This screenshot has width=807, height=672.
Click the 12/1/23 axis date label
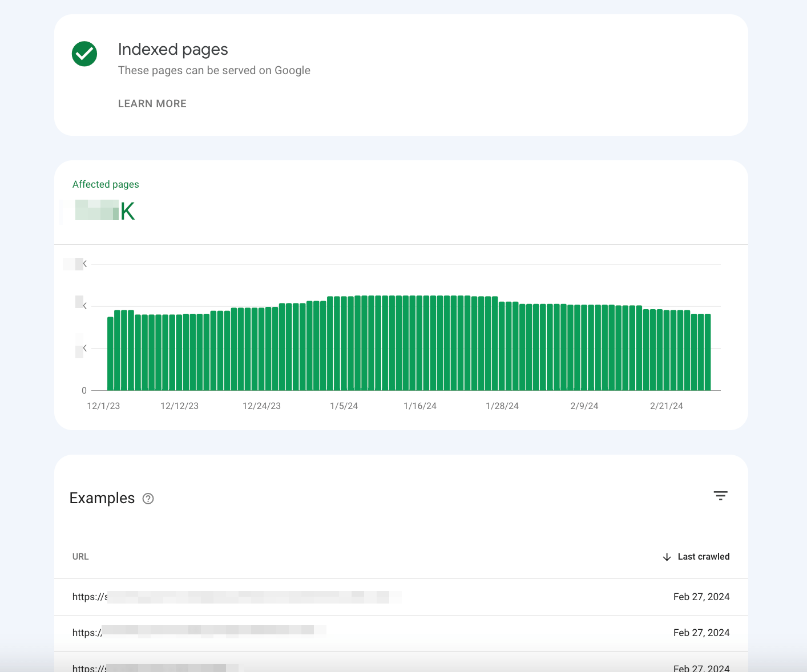pyautogui.click(x=103, y=406)
